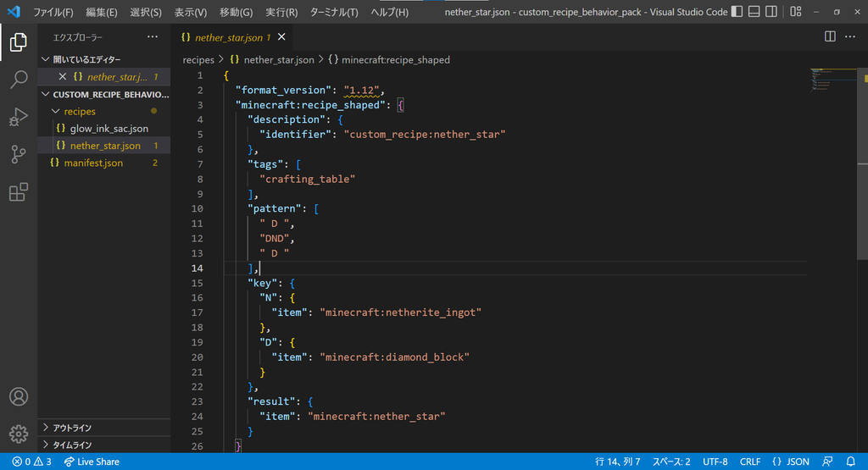The width and height of the screenshot is (868, 470).
Task: Expand the アウトライン section
Action: [x=71, y=428]
